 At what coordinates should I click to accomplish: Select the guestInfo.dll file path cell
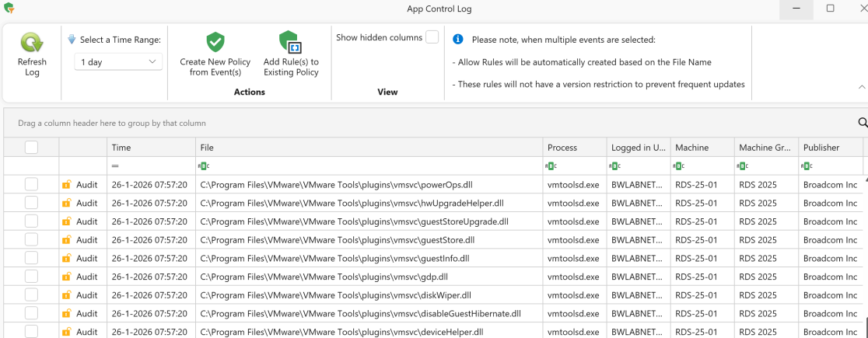pos(369,258)
